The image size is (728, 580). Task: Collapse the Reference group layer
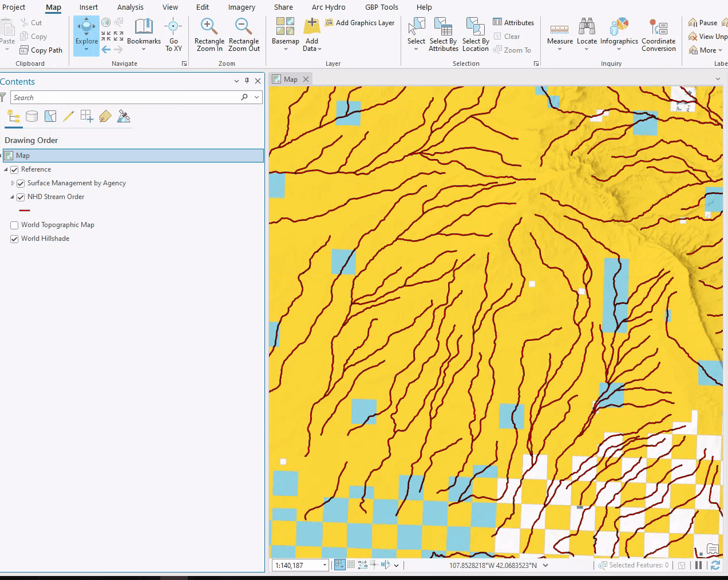[x=5, y=169]
